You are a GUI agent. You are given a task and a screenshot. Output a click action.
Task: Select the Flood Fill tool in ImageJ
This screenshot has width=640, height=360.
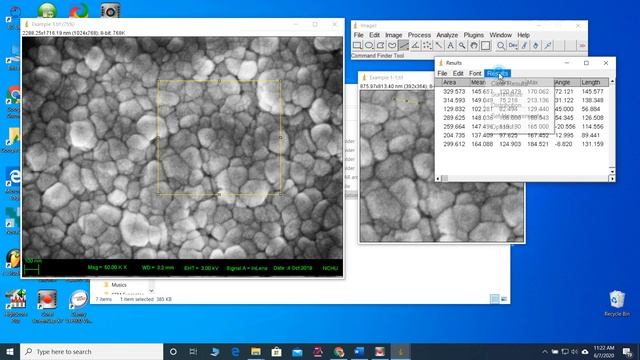pos(536,45)
